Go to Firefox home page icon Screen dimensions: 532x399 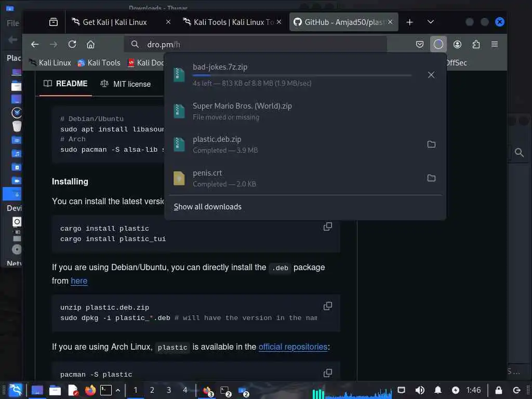tap(90, 45)
